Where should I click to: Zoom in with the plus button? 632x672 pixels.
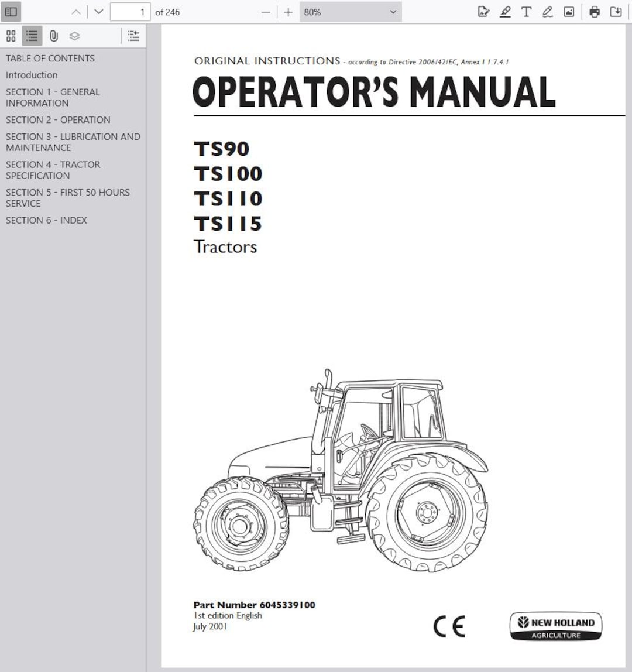click(288, 12)
